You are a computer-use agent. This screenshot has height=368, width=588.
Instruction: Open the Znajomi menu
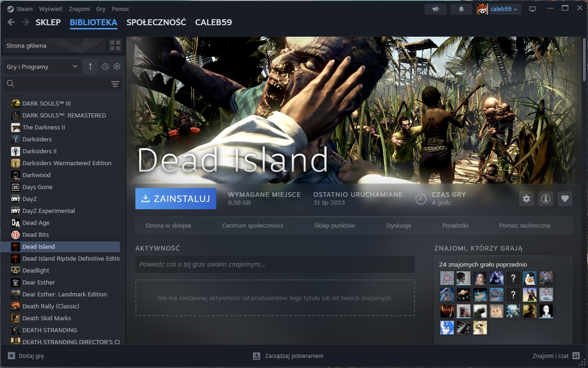point(79,9)
